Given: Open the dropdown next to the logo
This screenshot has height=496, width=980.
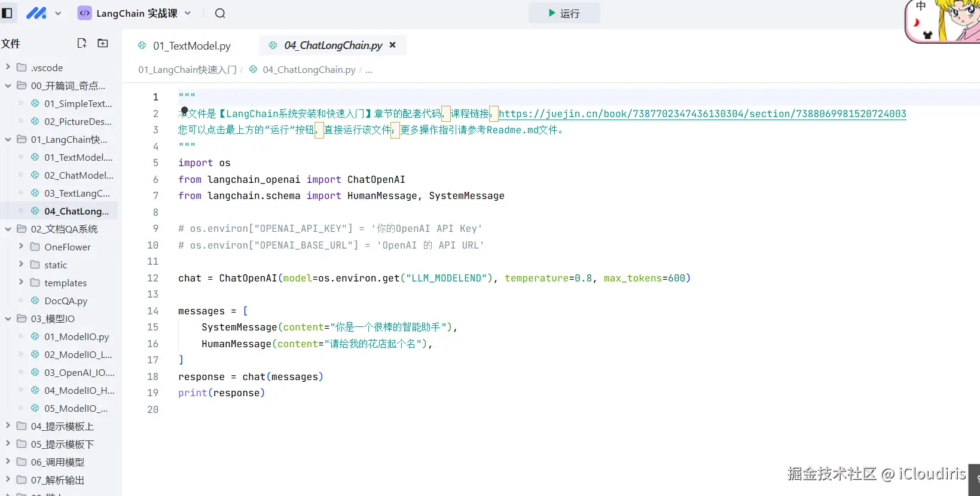Looking at the screenshot, I should 58,13.
